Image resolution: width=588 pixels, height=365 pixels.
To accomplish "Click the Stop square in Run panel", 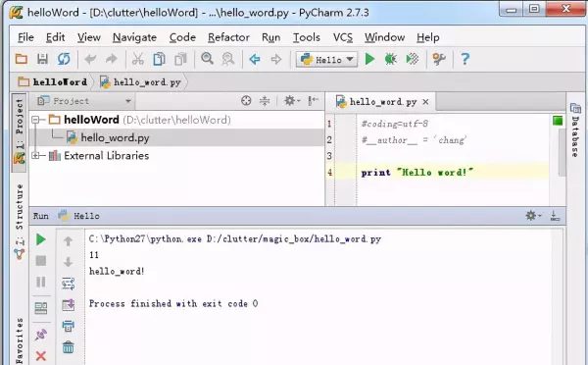I will [x=41, y=261].
